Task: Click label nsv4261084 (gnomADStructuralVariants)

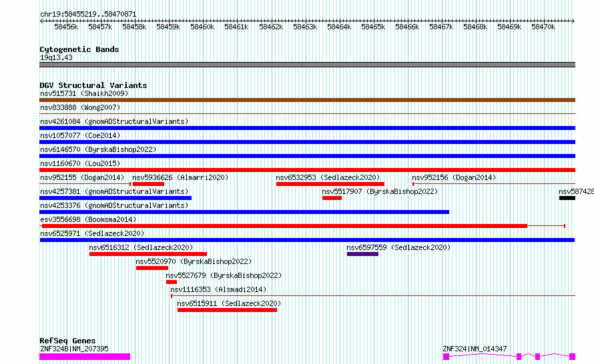Action: (x=114, y=121)
